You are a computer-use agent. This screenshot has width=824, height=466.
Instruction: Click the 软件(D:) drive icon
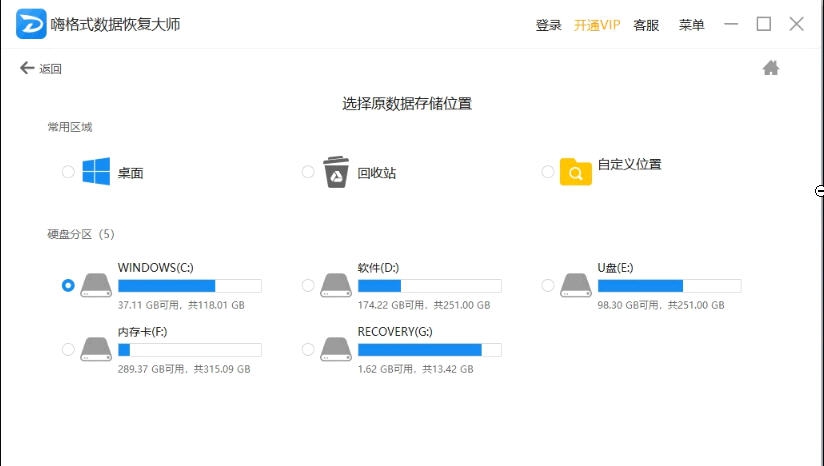336,285
